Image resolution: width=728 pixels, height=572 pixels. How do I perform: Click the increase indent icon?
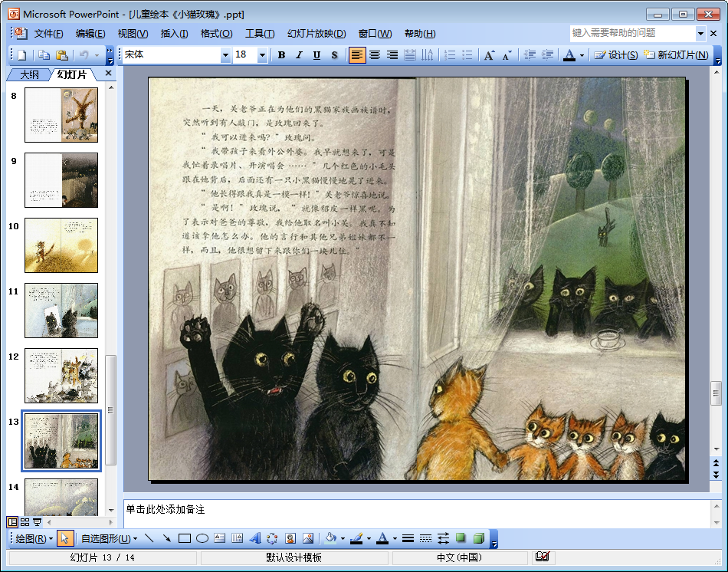(x=547, y=55)
